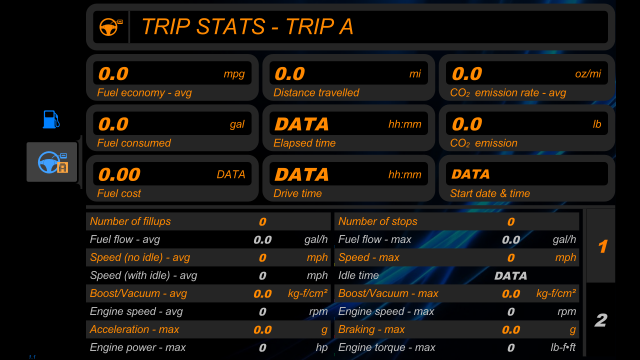Image resolution: width=640 pixels, height=360 pixels.
Task: Open the Fuel cost tile
Action: [x=172, y=178]
